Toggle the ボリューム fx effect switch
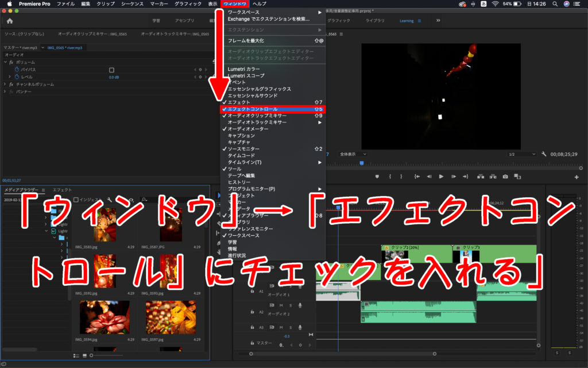This screenshot has height=368, width=588. click(11, 62)
